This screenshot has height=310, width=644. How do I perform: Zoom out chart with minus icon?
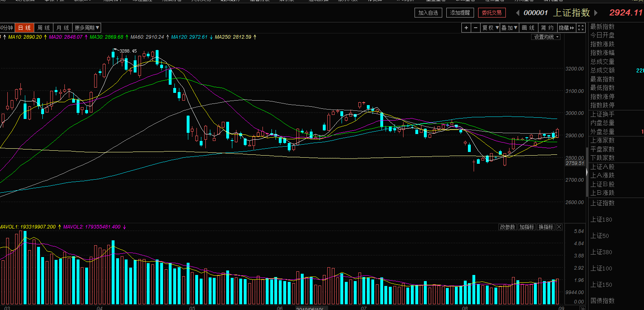tap(476, 28)
